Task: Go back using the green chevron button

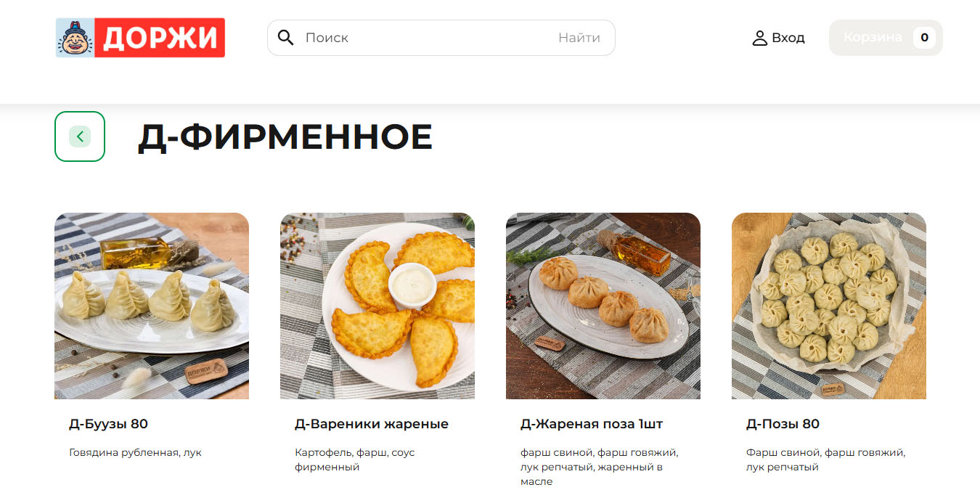Action: coord(80,136)
